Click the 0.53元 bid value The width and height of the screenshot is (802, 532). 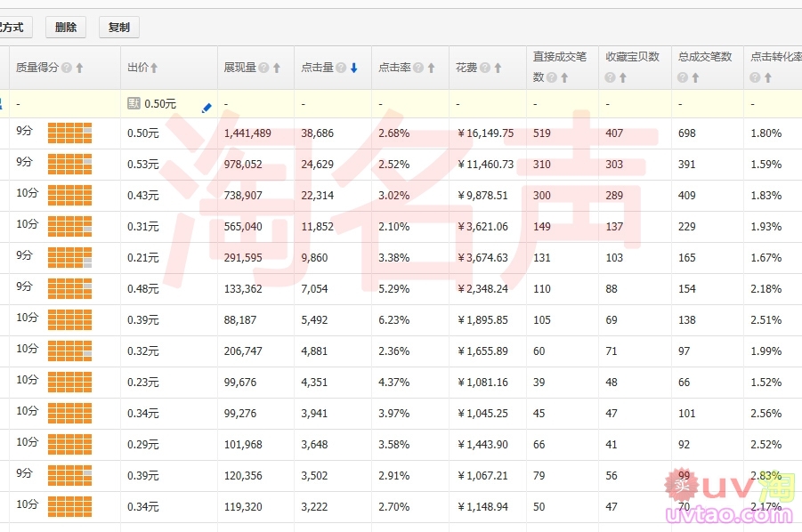pos(142,165)
